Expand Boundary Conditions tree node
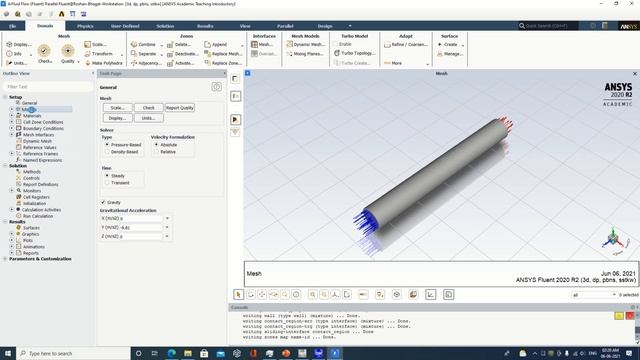640x360 pixels. coord(12,128)
